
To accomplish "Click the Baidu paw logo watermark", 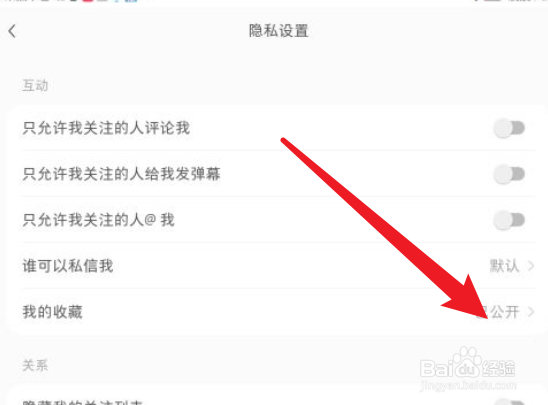I will 467,363.
